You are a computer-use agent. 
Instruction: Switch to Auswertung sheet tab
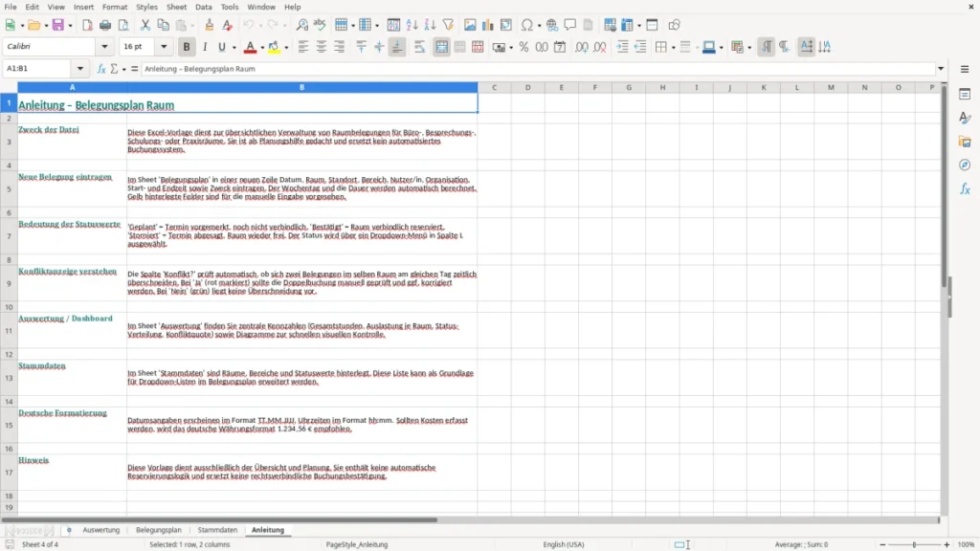coord(101,530)
